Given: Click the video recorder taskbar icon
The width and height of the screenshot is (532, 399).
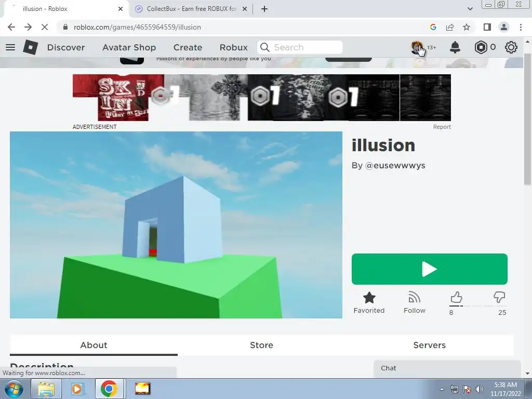Looking at the screenshot, I should click(x=142, y=389).
